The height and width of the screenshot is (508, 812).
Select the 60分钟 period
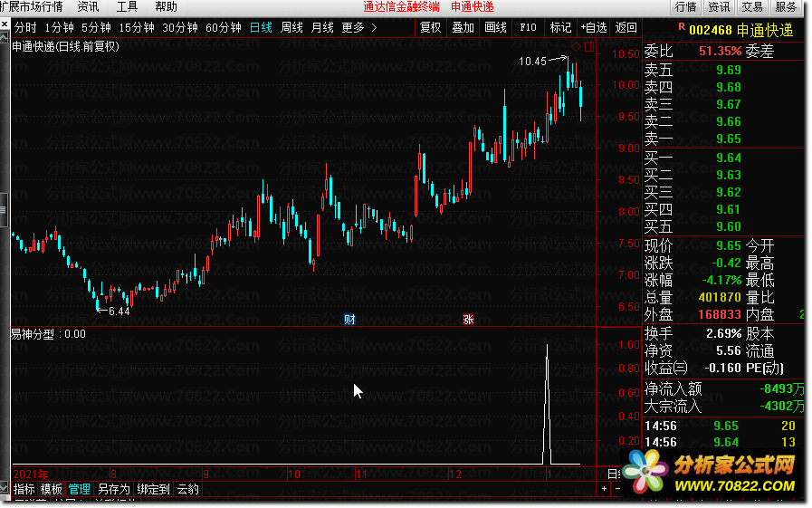pyautogui.click(x=224, y=27)
